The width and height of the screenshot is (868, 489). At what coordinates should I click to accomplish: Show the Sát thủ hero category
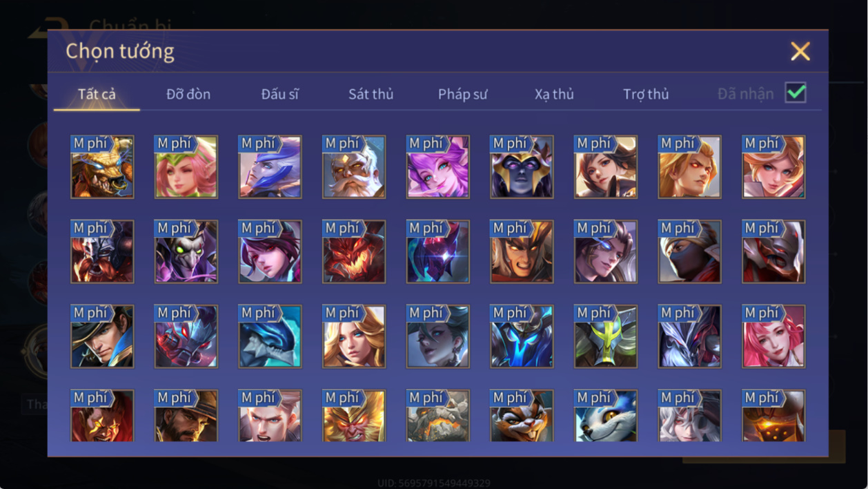coord(371,94)
